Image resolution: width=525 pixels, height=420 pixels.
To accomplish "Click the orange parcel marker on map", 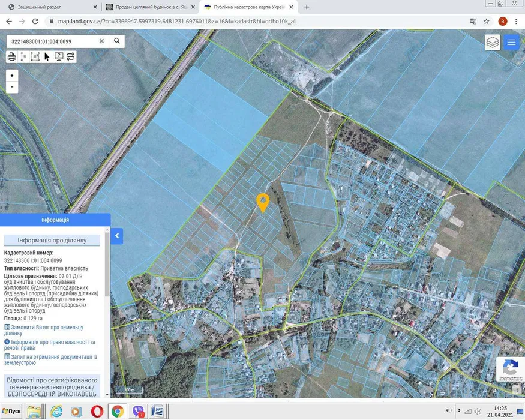I will point(262,202).
